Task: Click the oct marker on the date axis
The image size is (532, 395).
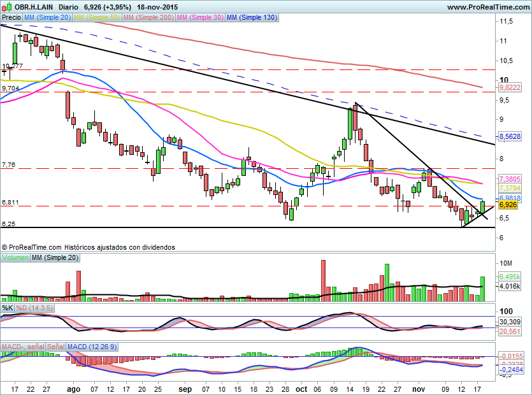Action: pos(301,387)
